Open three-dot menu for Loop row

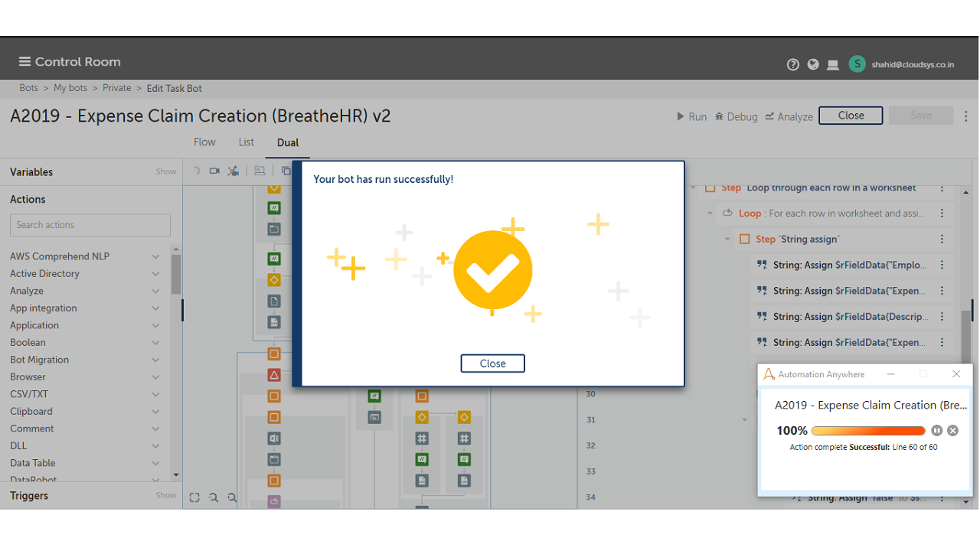[x=942, y=214]
